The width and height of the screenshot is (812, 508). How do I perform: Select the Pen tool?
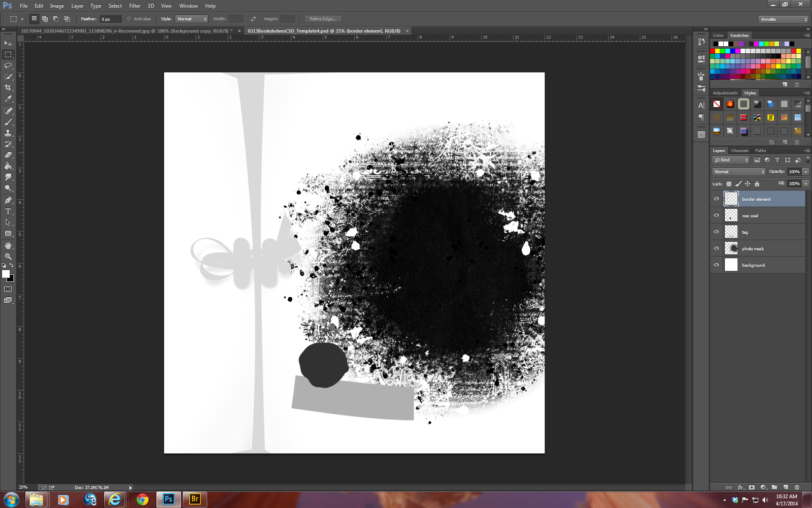tap(8, 200)
